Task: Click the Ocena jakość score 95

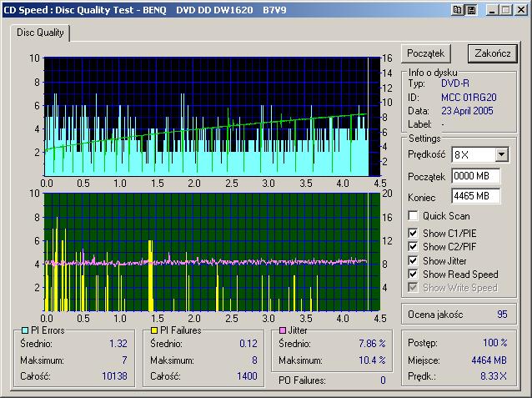Action: tap(502, 314)
